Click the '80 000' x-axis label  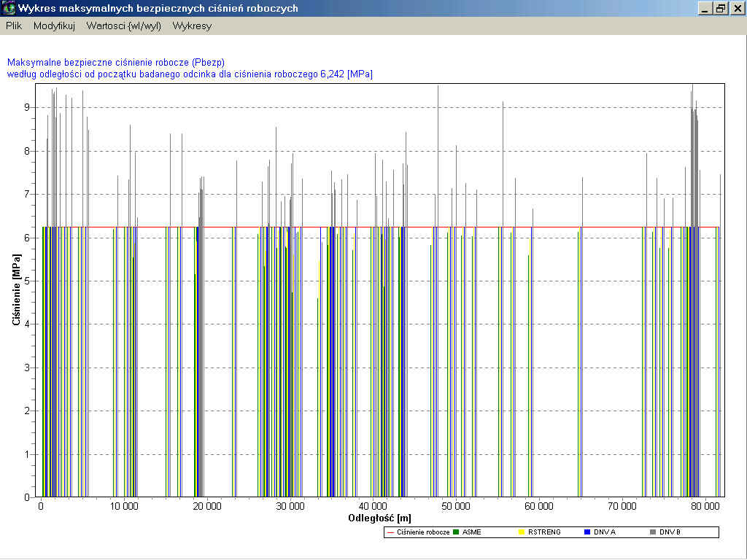pos(705,506)
